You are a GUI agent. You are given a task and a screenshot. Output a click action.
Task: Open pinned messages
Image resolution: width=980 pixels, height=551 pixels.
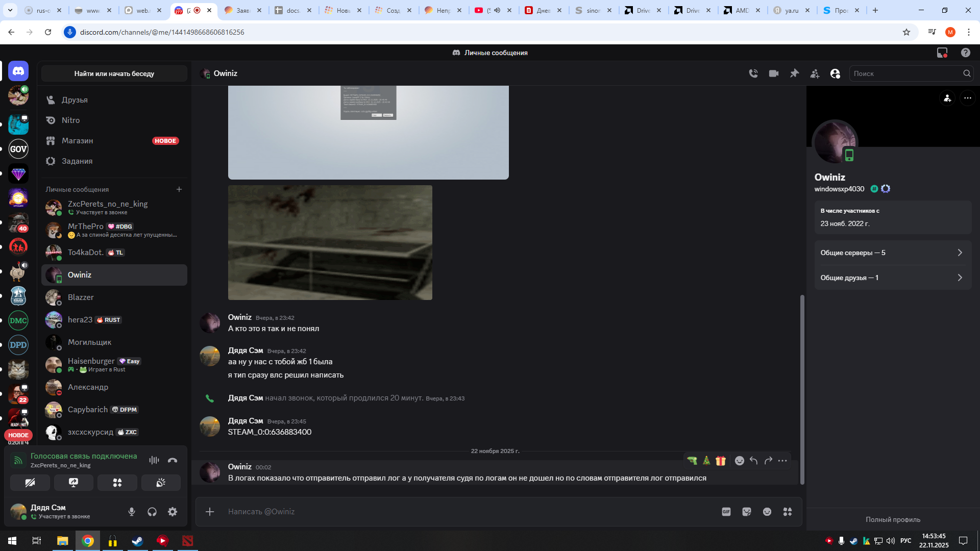[x=794, y=73]
